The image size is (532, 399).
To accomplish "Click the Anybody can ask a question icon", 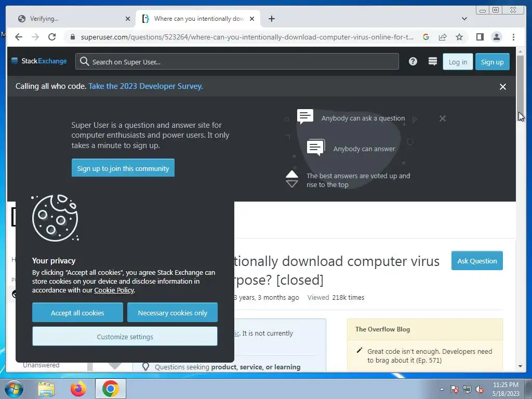I will [305, 116].
